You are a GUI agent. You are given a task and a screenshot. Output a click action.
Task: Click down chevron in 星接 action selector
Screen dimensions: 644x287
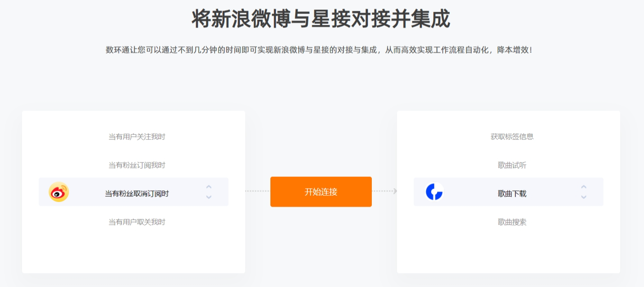584,197
